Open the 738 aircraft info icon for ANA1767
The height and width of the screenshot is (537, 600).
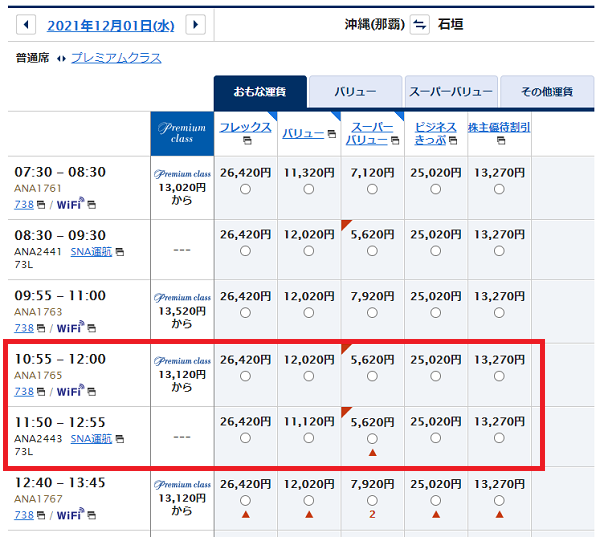coord(41,516)
